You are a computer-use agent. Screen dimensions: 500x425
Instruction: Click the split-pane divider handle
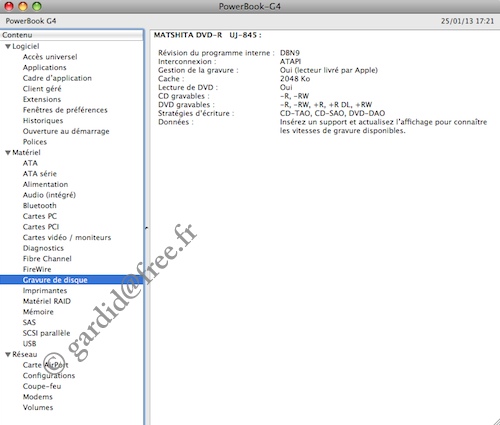pos(146,228)
